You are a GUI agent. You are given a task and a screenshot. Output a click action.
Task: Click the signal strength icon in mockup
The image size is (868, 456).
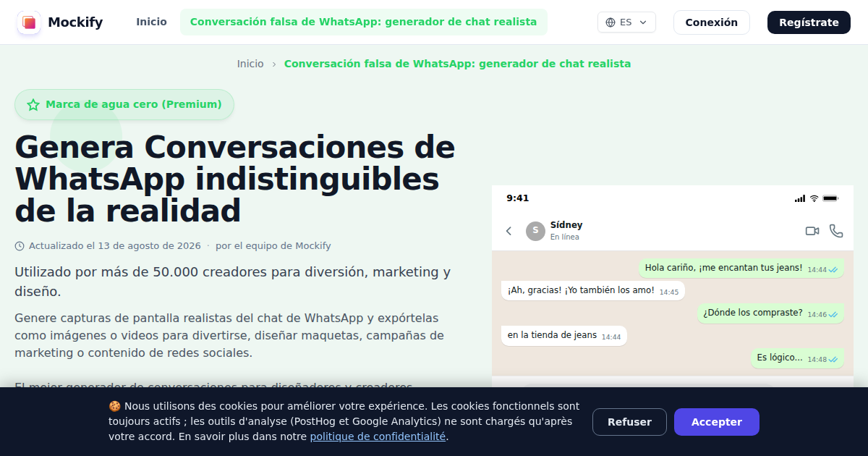click(x=800, y=198)
